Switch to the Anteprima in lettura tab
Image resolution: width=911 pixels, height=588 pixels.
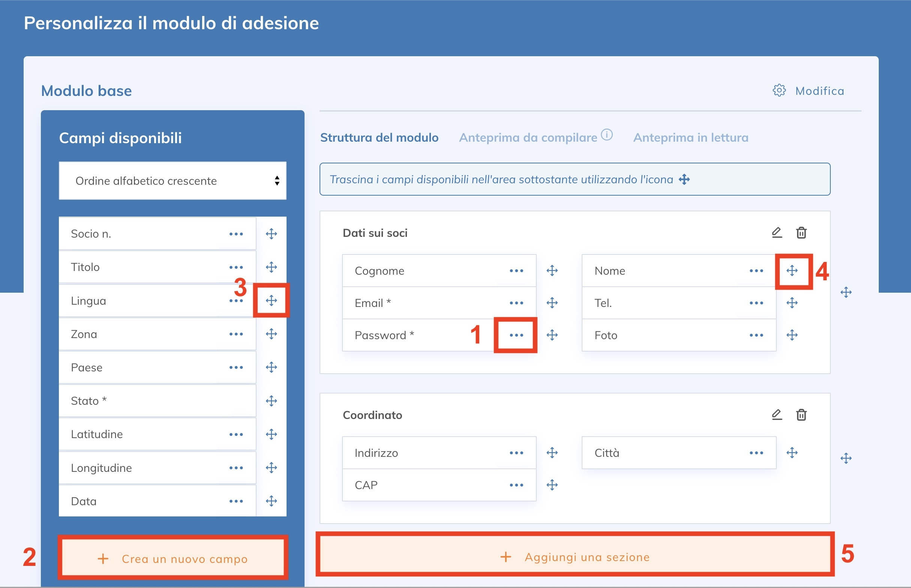coord(690,138)
